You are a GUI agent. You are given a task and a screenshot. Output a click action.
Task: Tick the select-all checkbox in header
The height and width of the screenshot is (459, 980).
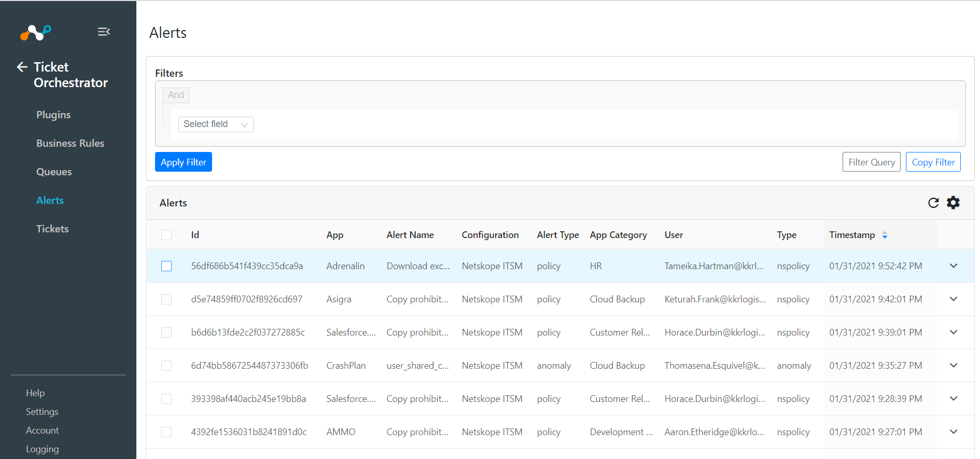click(166, 235)
